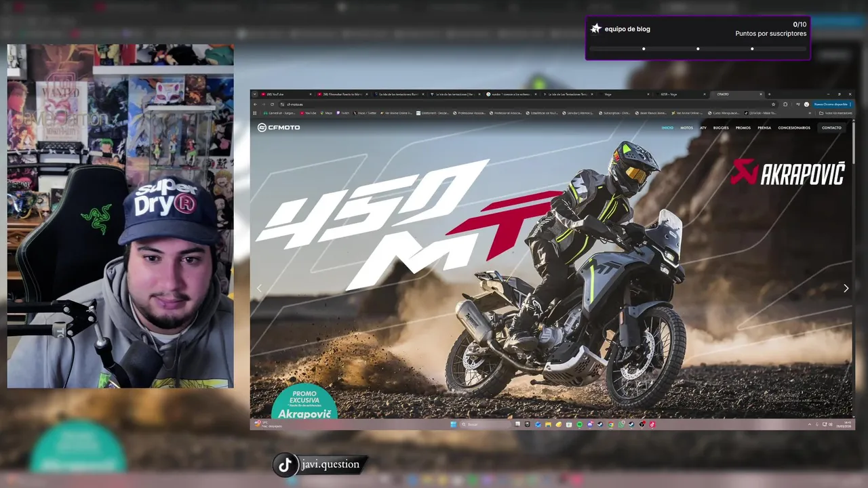Screen dimensions: 868x488
Task: Open the YouTube bookmark
Action: (x=309, y=113)
